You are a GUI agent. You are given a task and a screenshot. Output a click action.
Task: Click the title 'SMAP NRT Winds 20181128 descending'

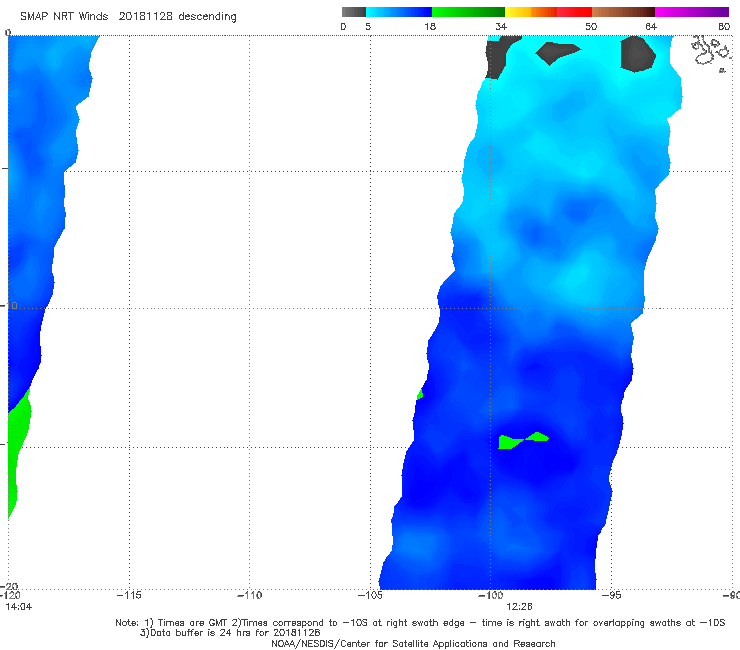(128, 17)
